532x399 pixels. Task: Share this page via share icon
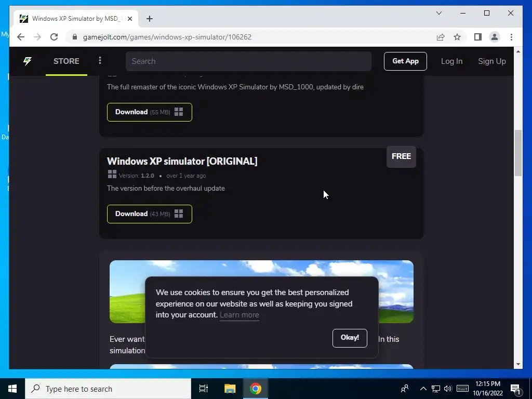coord(441,37)
